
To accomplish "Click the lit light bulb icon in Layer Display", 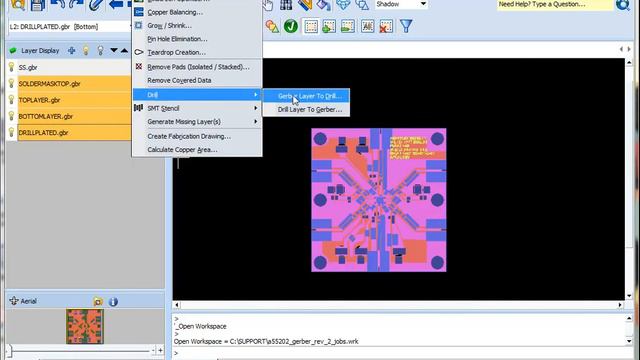I will (86, 51).
